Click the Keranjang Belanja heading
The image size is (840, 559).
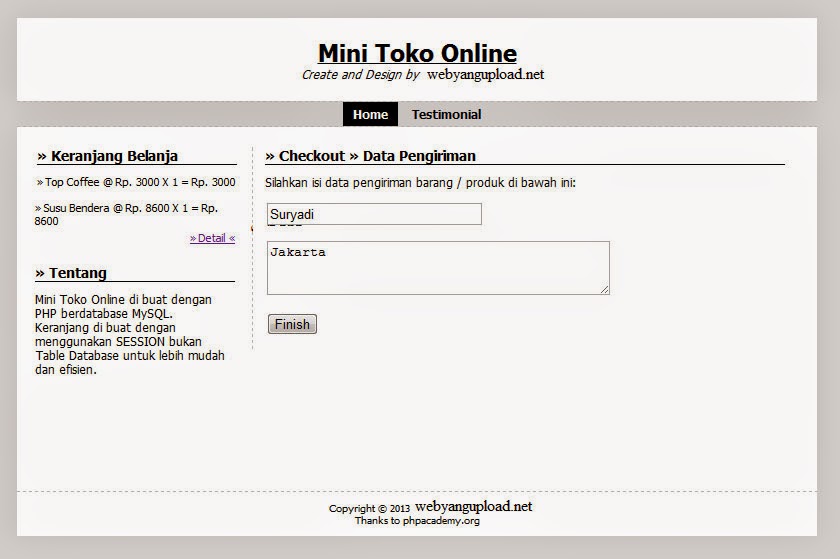pos(107,156)
